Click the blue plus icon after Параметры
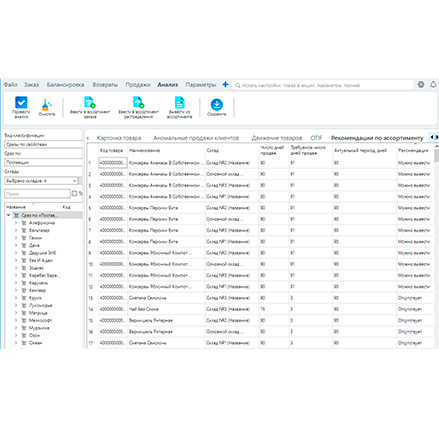Image resolution: width=439 pixels, height=439 pixels. 225,84
